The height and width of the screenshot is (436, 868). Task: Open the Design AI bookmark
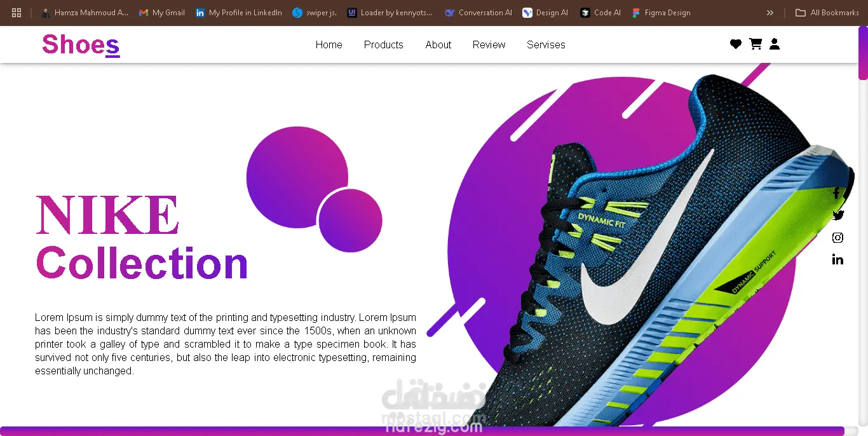(545, 13)
